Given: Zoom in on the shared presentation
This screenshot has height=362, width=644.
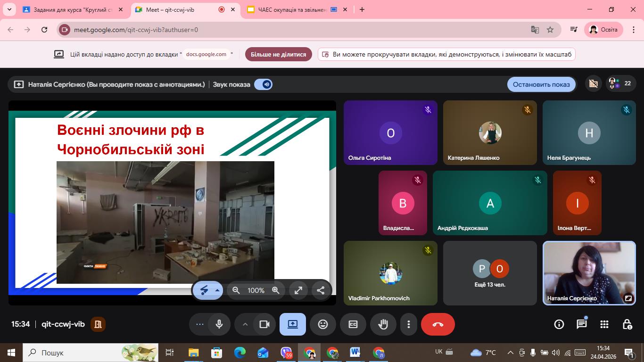Looking at the screenshot, I should (276, 290).
